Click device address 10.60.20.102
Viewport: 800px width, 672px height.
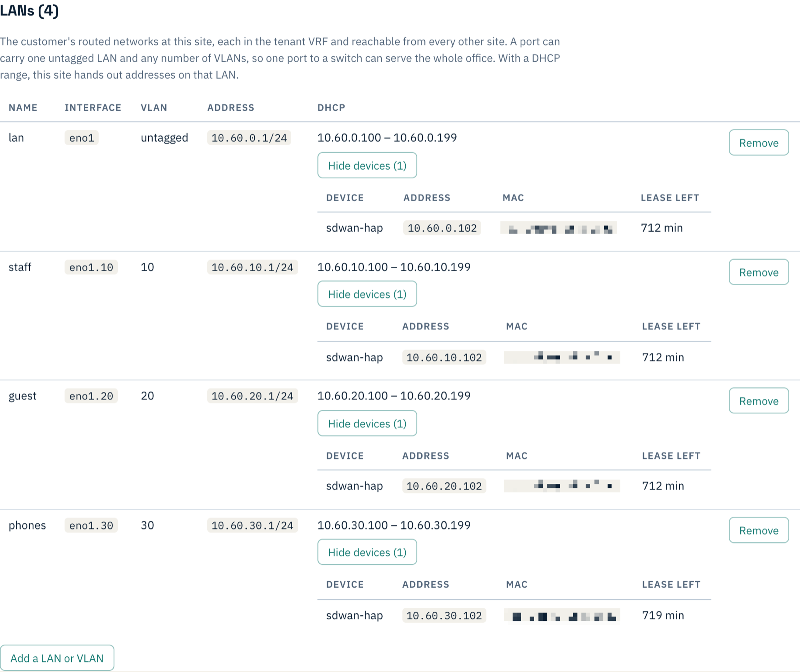pos(444,486)
